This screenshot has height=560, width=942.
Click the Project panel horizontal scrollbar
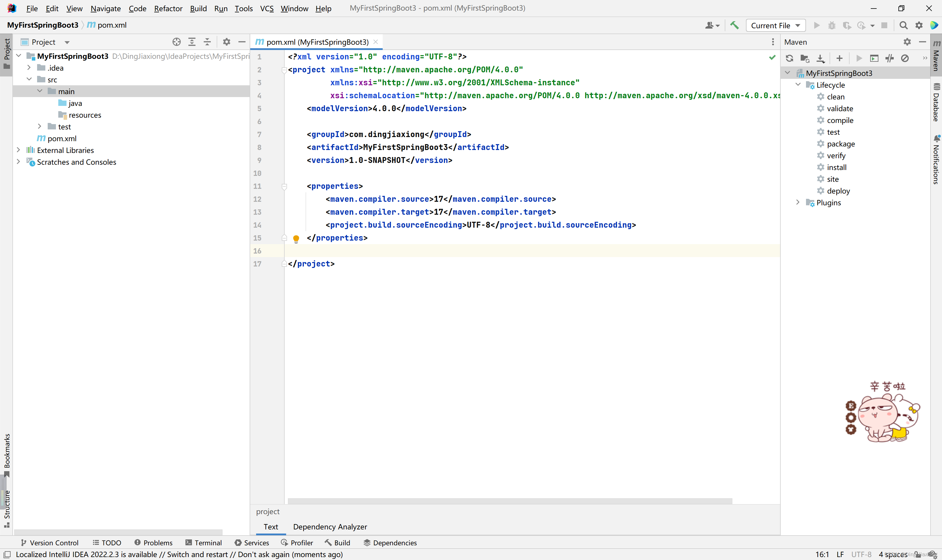click(118, 532)
